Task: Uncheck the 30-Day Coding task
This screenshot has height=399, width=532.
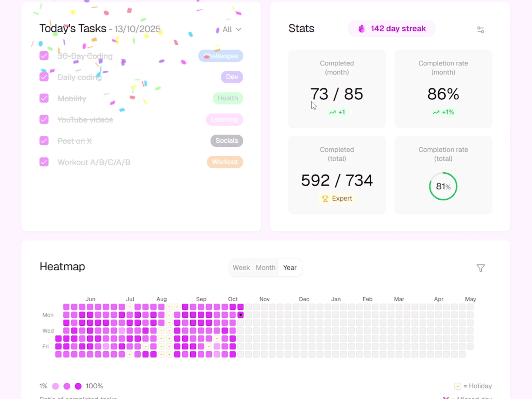Action: click(44, 56)
